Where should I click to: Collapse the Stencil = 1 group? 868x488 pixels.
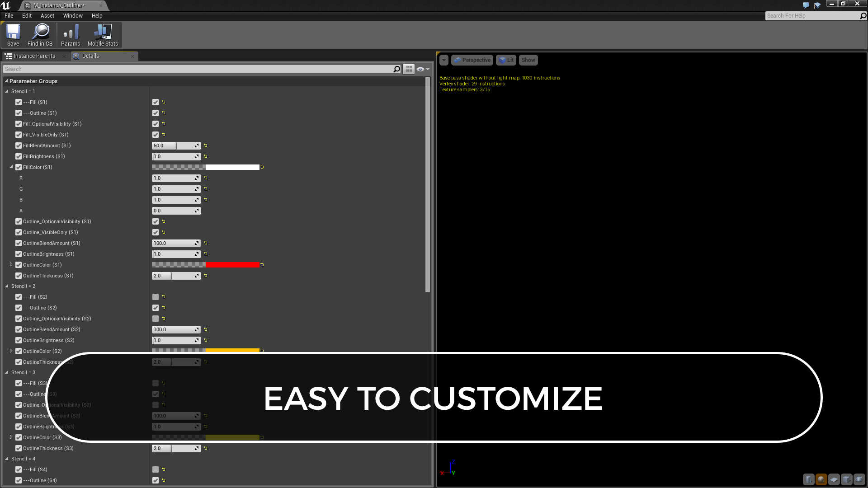pyautogui.click(x=7, y=91)
